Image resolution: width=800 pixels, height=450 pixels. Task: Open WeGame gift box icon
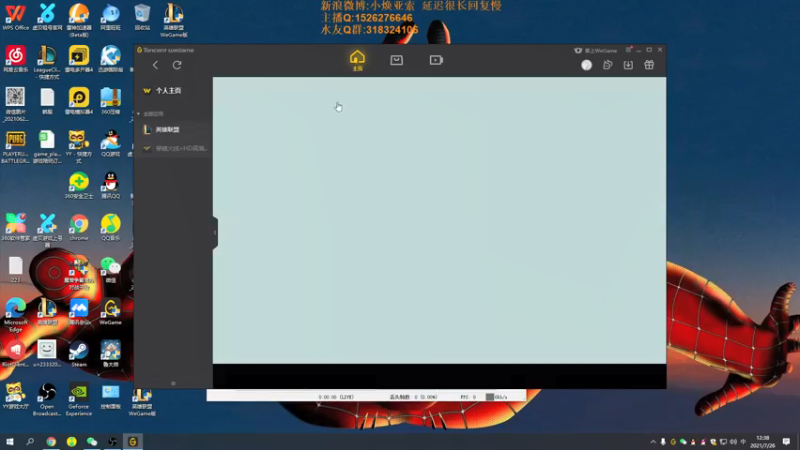(x=649, y=65)
